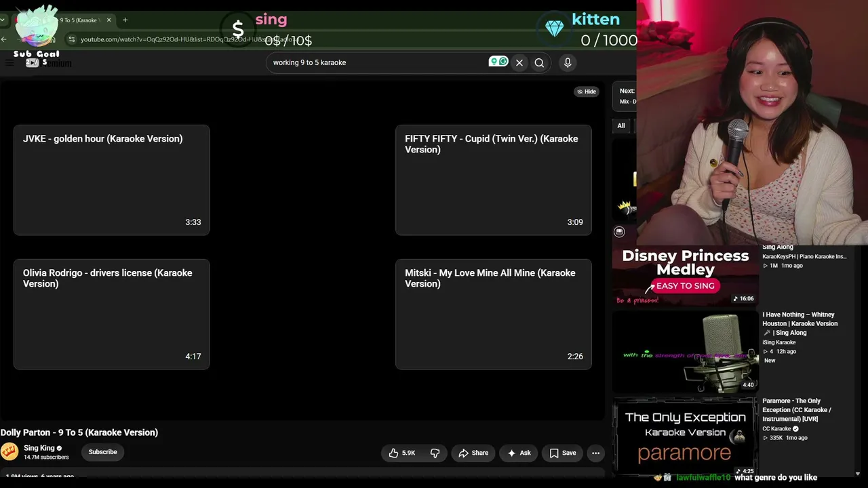Image resolution: width=868 pixels, height=488 pixels.
Task: Open the I Have Nothing karaoke thumbnail
Action: click(686, 351)
